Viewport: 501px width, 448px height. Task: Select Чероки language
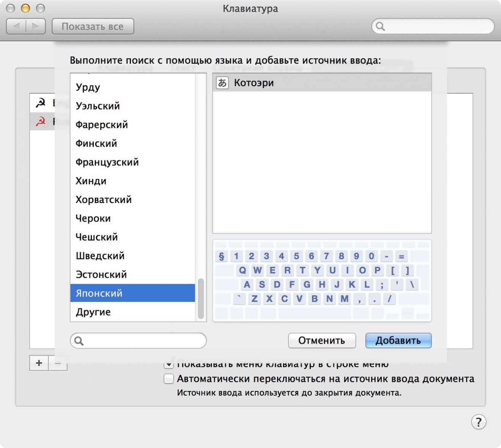[x=132, y=218]
